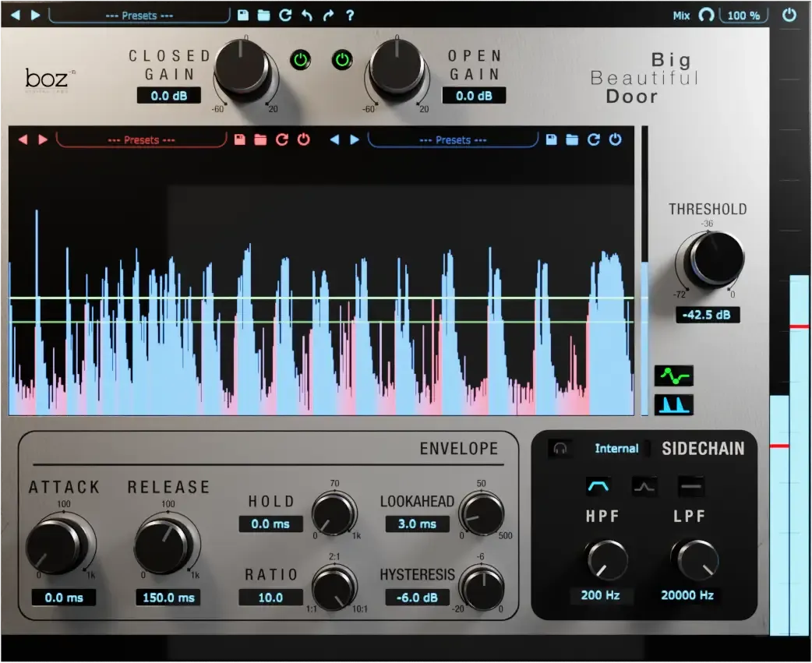The width and height of the screenshot is (812, 663).
Task: Click the Open Gain 0.0 dB value
Action: tap(474, 96)
